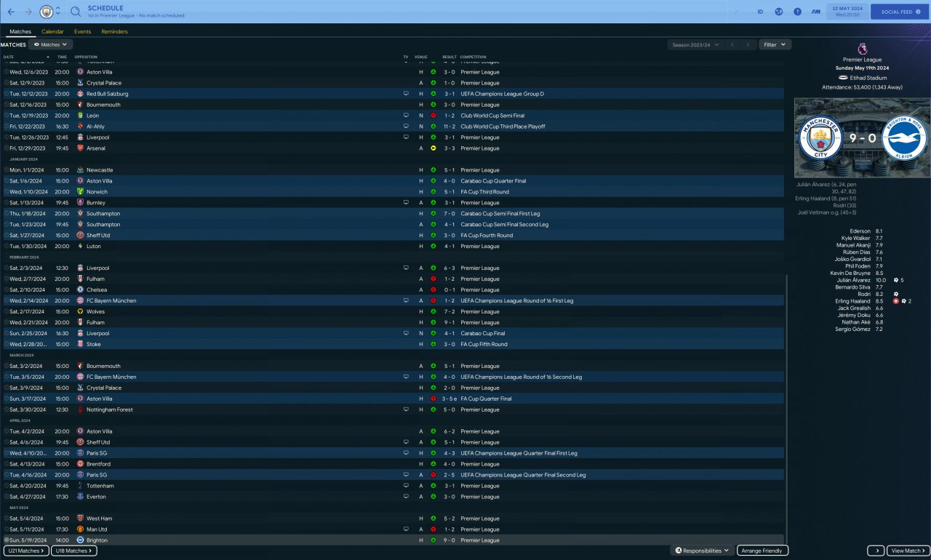Click the Wolves club badge

coord(80,311)
